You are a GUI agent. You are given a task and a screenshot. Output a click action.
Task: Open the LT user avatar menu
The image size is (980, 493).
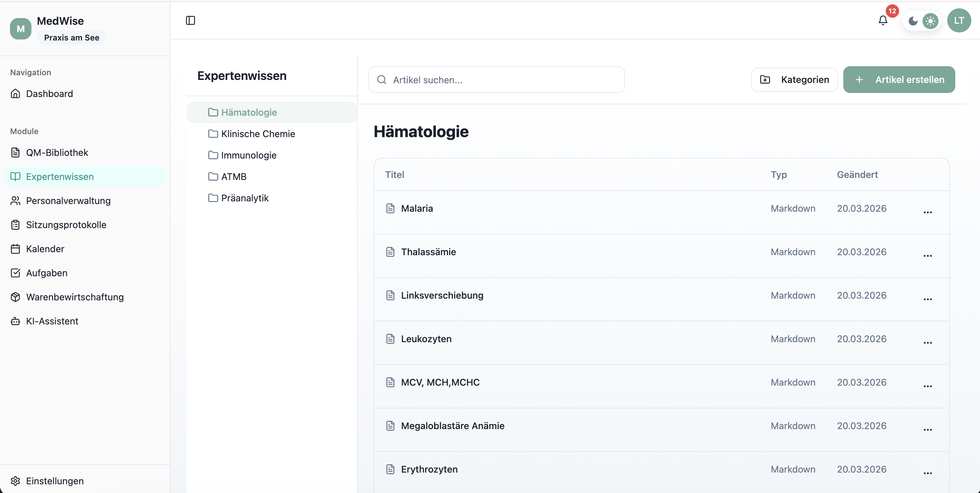[x=959, y=20]
